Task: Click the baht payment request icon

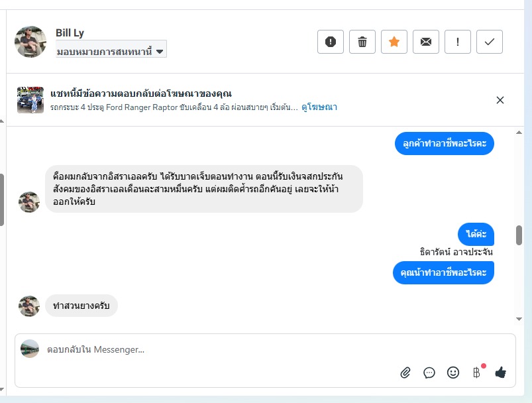Action: pyautogui.click(x=476, y=373)
